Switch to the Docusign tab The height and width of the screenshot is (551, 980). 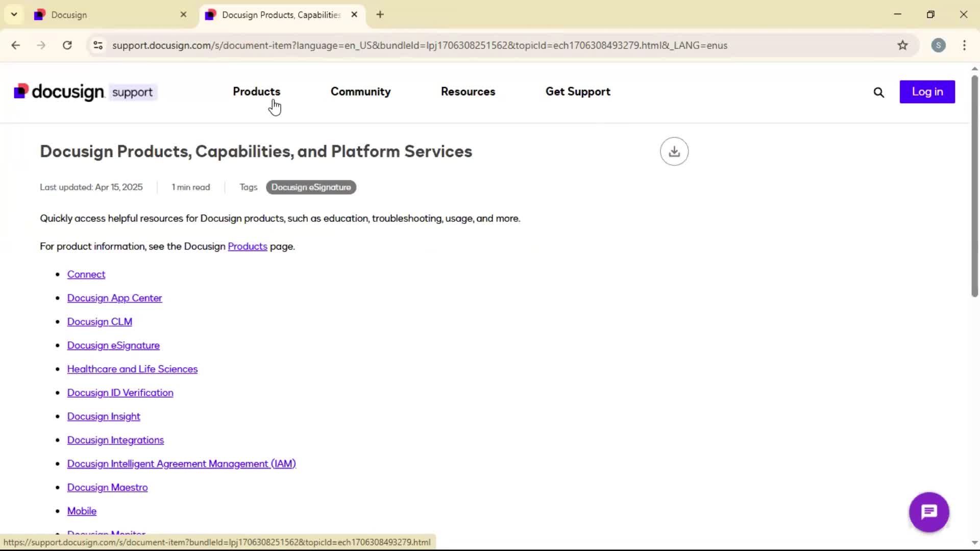tap(110, 15)
